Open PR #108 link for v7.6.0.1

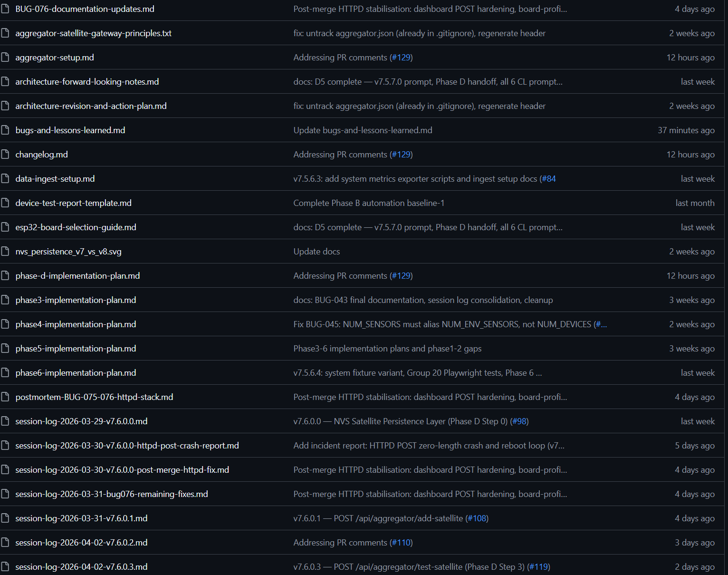point(477,518)
